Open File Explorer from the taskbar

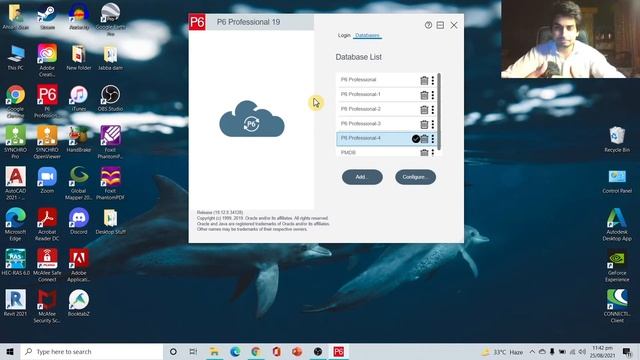point(214,351)
